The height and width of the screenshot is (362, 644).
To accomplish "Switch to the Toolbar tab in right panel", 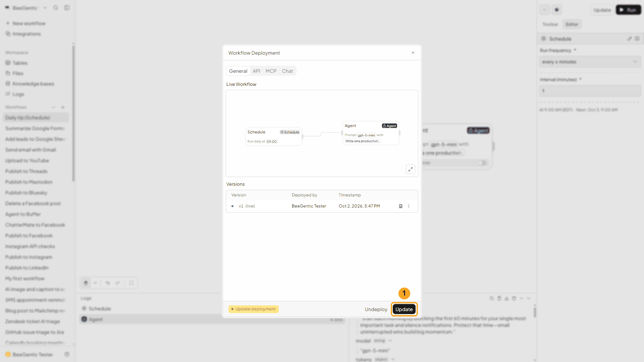I will pyautogui.click(x=550, y=24).
